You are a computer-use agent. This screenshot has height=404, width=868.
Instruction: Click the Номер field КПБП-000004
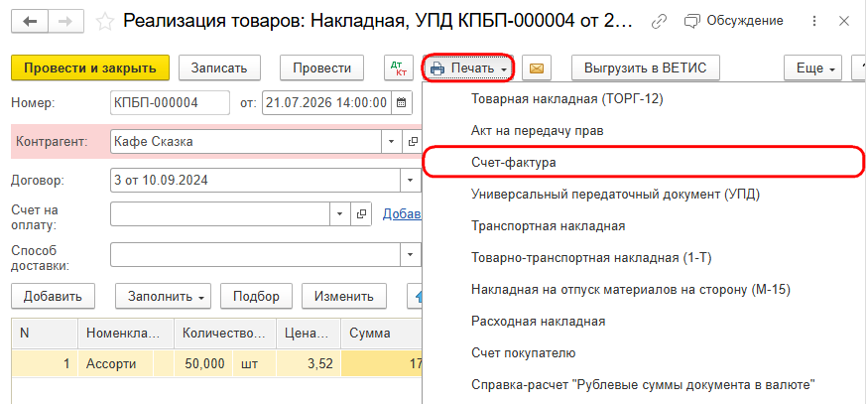(x=170, y=103)
